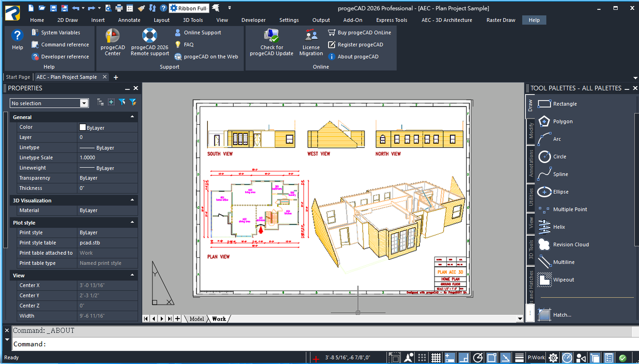
Task: Close the AEC - Plan Project Sample tab
Action: [104, 77]
